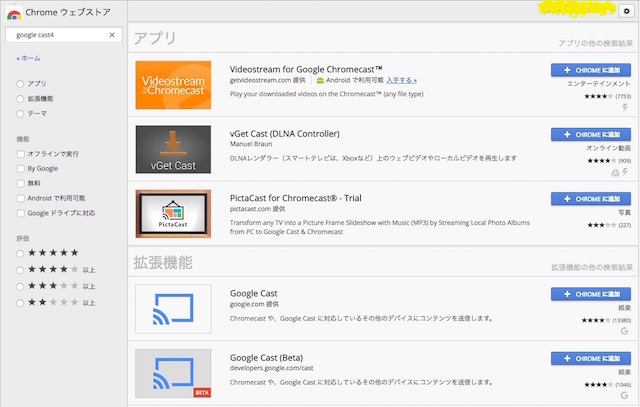This screenshot has width=640, height=407.
Task: Open the 'vGet Cast (DLNA Controller)' title
Action: pyautogui.click(x=284, y=134)
